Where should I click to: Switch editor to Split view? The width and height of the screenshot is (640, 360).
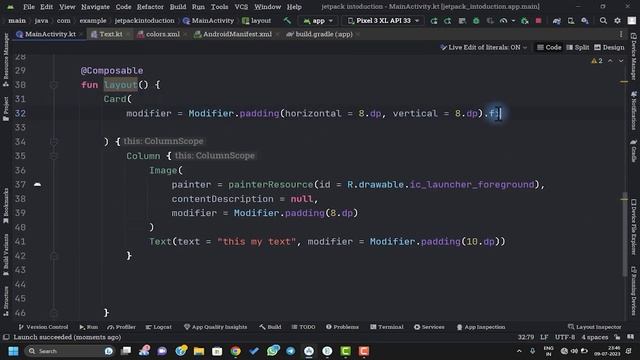coord(578,47)
